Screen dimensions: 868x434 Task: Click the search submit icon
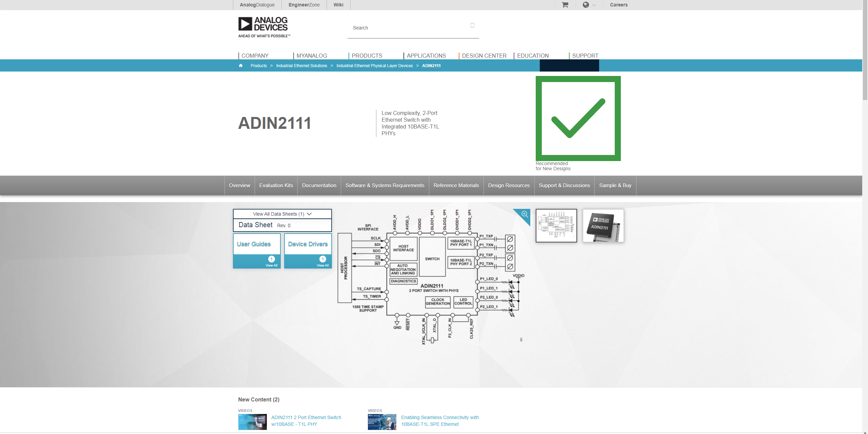tap(472, 25)
